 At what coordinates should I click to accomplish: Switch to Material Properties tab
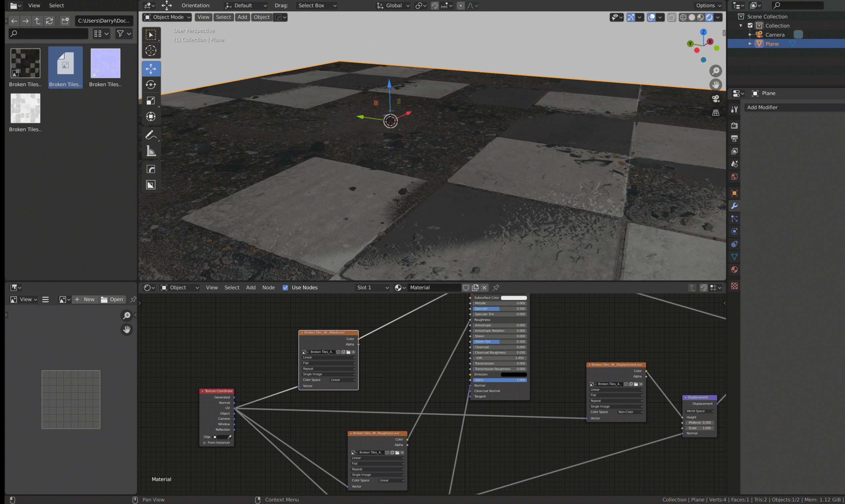click(734, 270)
